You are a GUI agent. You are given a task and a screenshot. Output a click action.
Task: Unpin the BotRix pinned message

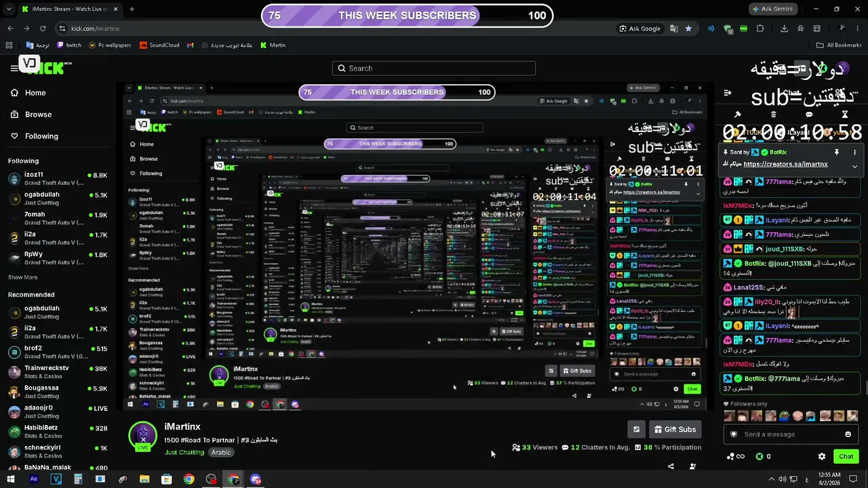pyautogui.click(x=837, y=152)
